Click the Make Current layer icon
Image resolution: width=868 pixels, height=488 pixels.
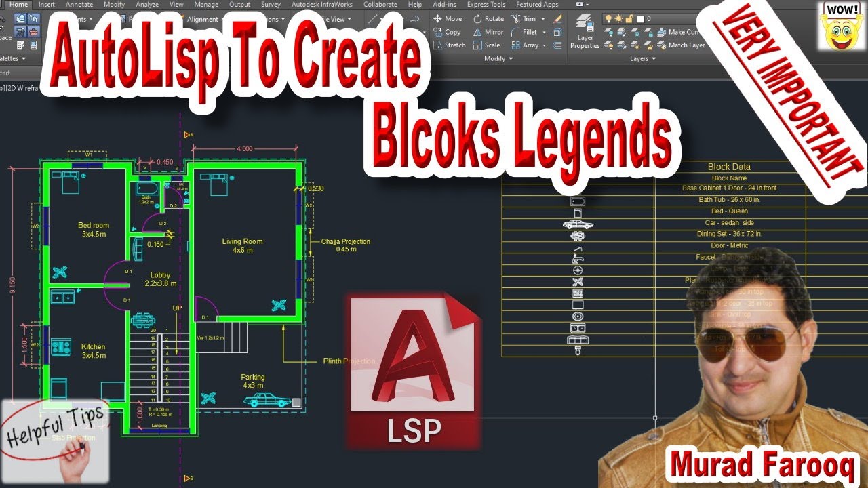661,32
